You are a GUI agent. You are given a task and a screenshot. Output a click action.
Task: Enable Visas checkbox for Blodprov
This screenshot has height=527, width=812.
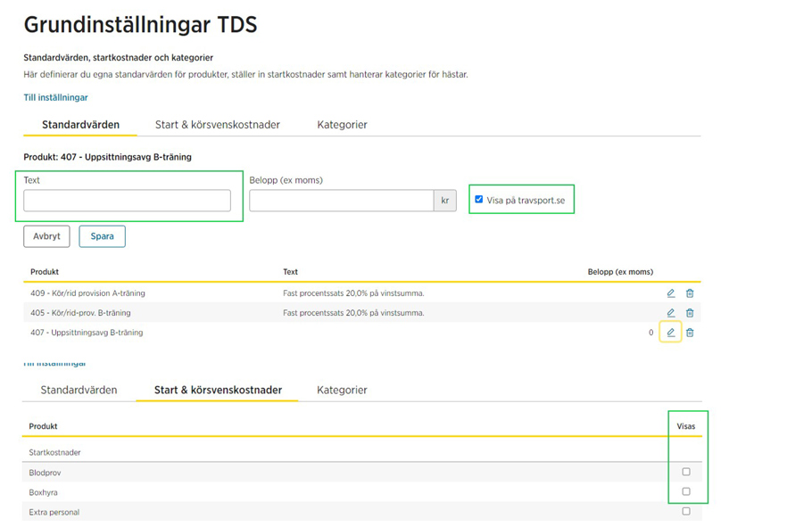686,472
